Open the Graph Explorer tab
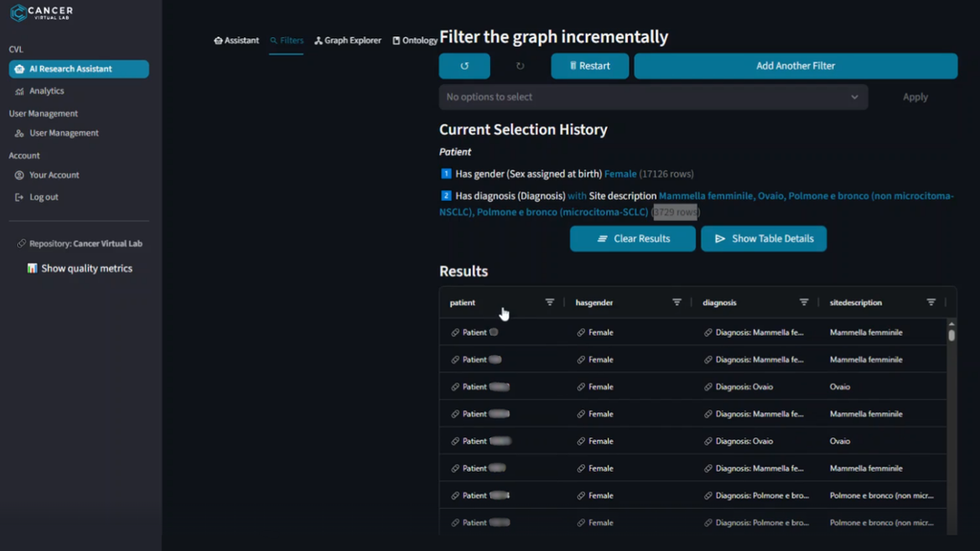 coord(347,41)
